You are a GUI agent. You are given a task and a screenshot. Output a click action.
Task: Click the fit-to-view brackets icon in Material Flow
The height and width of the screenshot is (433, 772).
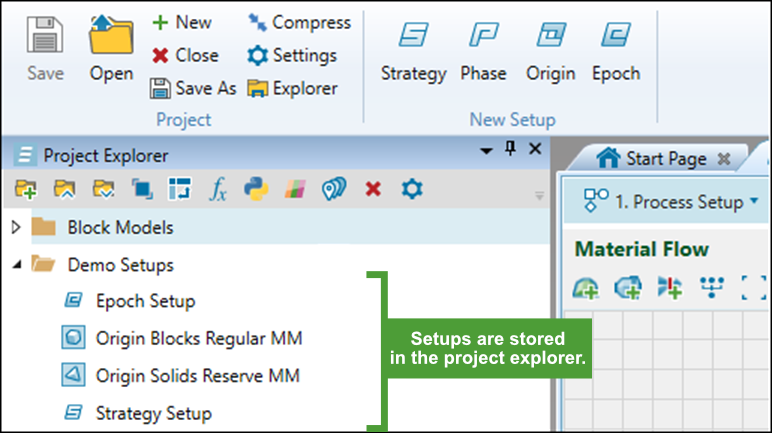754,288
